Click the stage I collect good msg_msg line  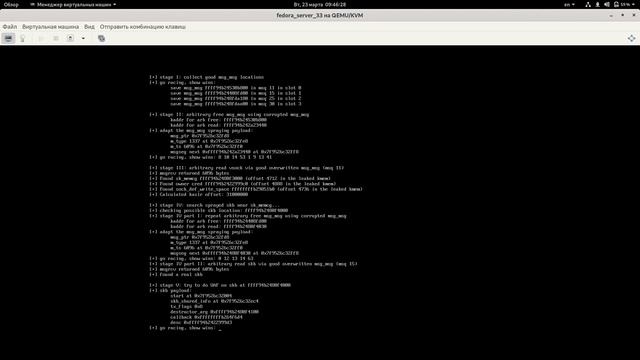tap(207, 77)
